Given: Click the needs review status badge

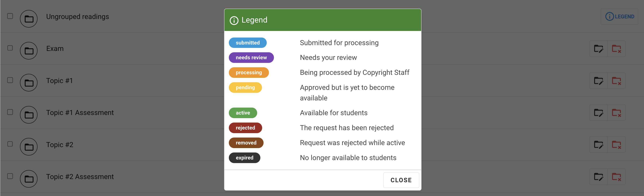Looking at the screenshot, I should tap(251, 57).
